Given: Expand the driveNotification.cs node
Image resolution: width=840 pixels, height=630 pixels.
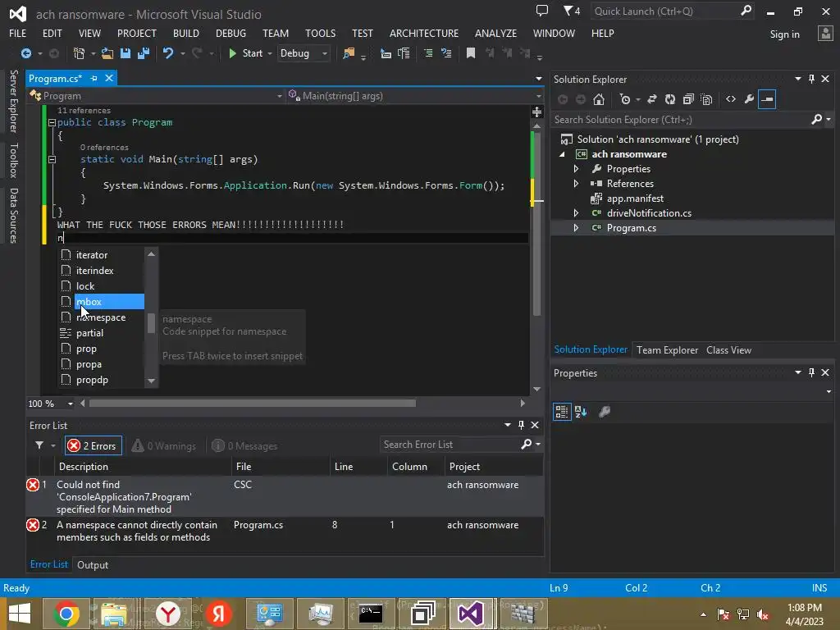Looking at the screenshot, I should [577, 213].
